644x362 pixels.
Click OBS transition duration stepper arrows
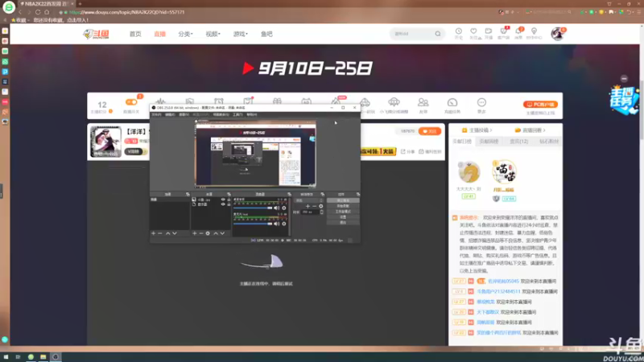pos(321,212)
